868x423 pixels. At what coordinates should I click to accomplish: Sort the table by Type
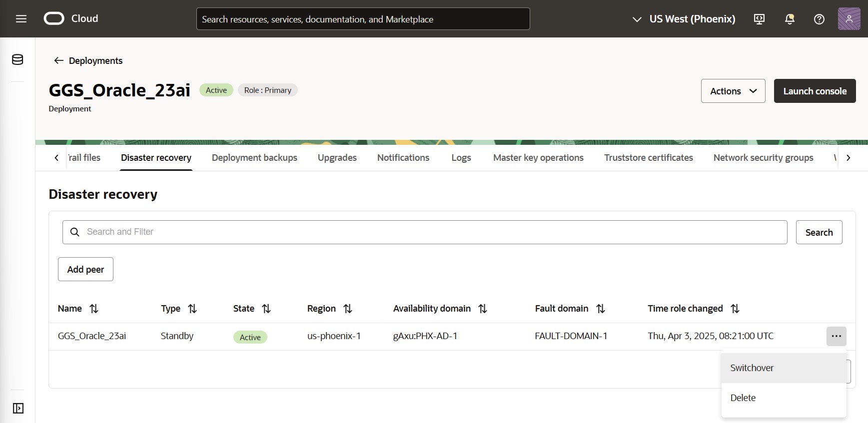(x=192, y=309)
